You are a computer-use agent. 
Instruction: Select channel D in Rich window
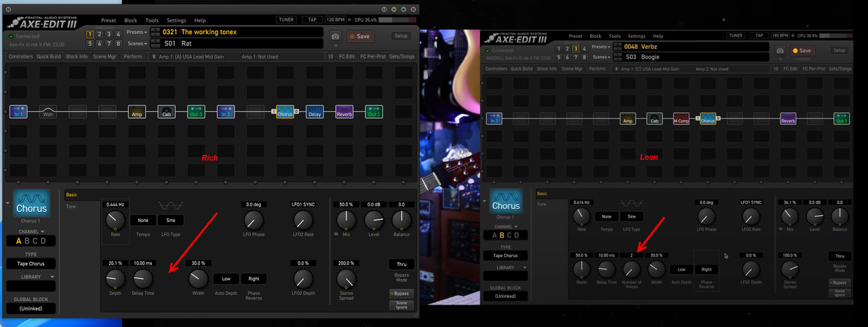point(44,241)
